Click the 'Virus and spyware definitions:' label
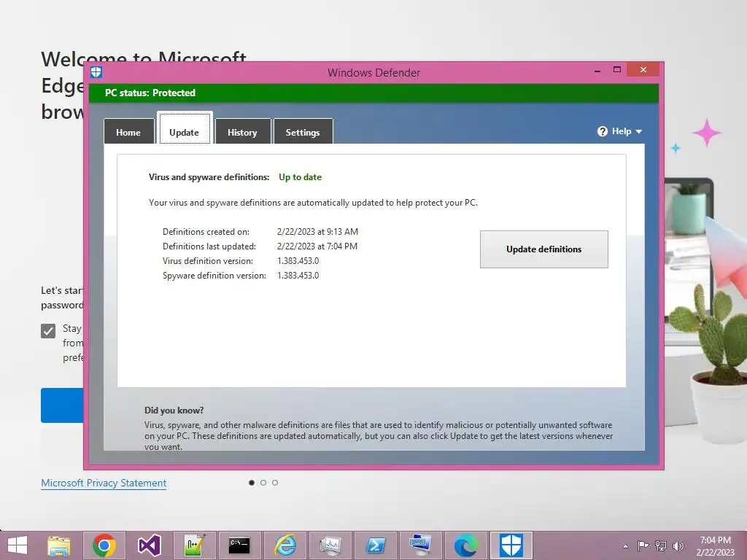Viewport: 747px width, 560px height. pos(209,177)
